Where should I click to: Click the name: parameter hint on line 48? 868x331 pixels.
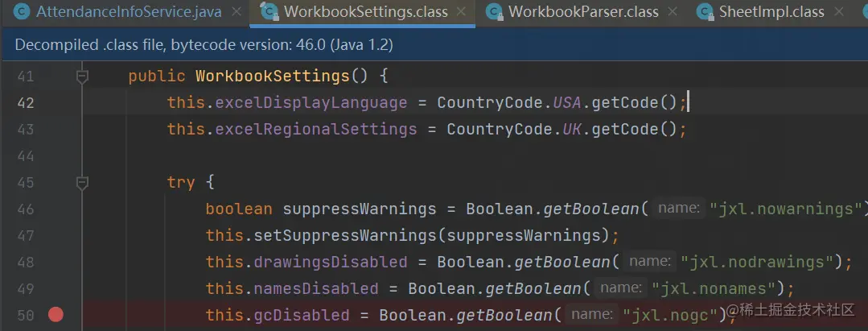(649, 262)
